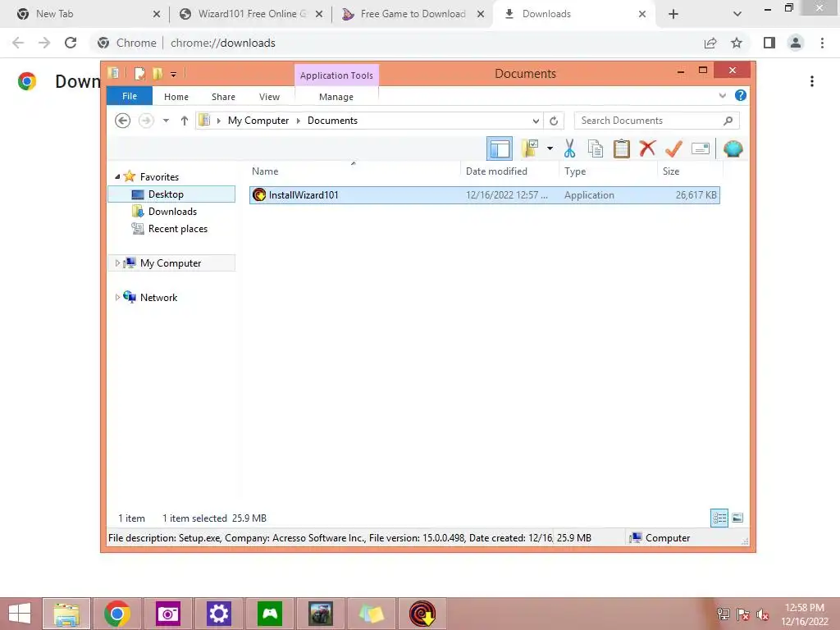
Task: Toggle the preview pane layout button
Action: point(500,148)
